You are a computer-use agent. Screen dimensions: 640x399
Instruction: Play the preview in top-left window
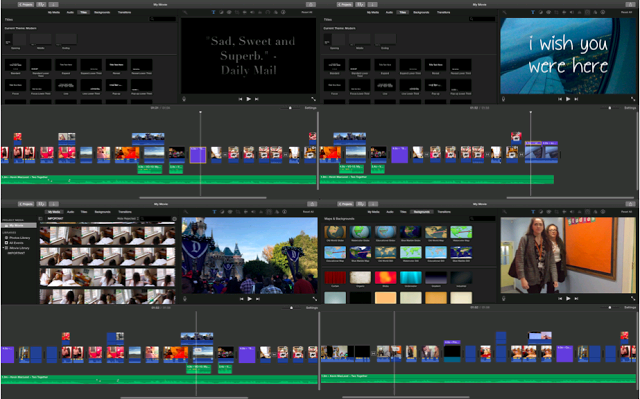[249, 99]
